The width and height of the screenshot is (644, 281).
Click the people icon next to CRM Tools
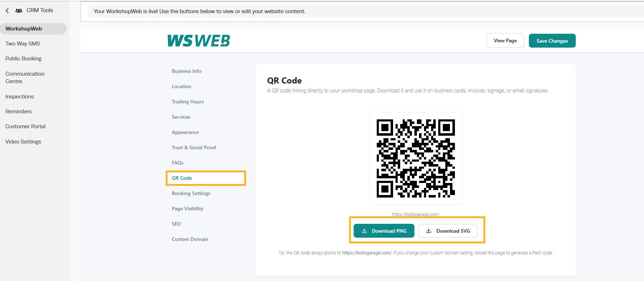pos(19,11)
